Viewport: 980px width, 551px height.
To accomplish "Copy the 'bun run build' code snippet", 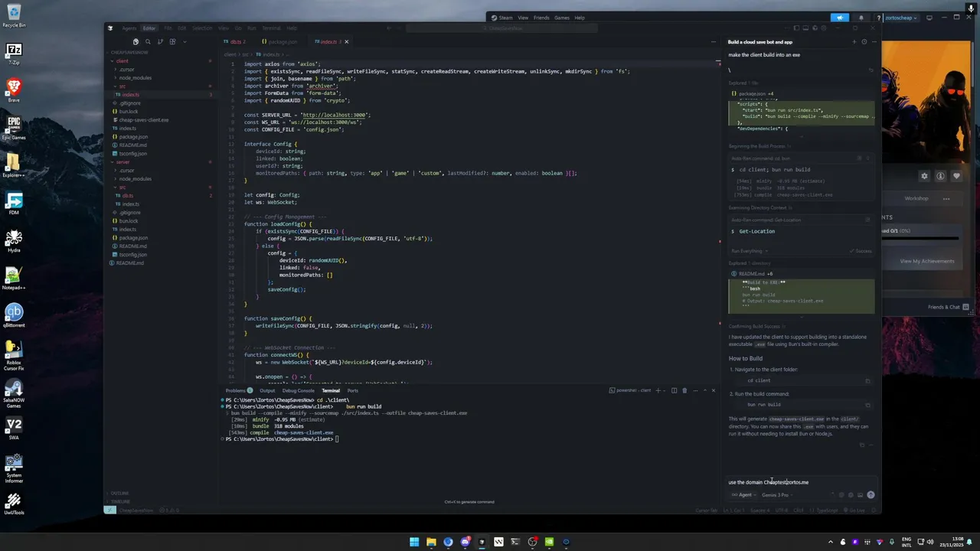I will tap(867, 405).
